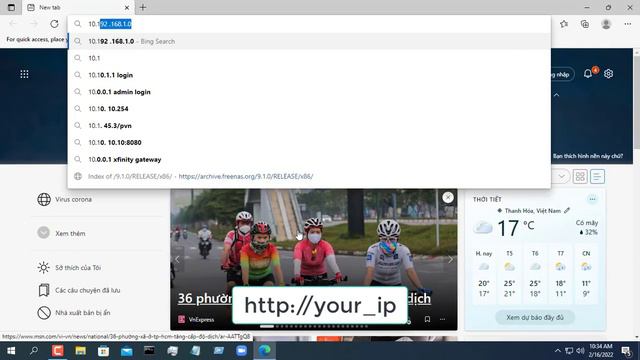
Task: Open more options on news card
Action: tap(442, 319)
